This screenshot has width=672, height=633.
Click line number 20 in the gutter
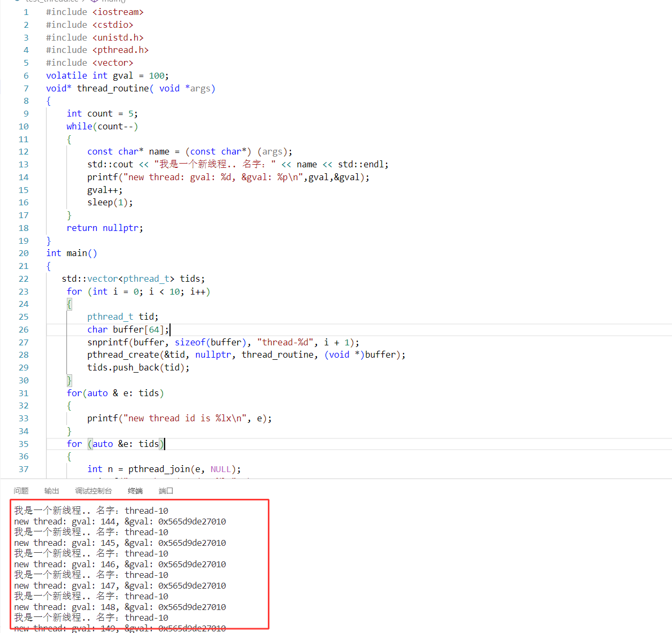point(24,253)
